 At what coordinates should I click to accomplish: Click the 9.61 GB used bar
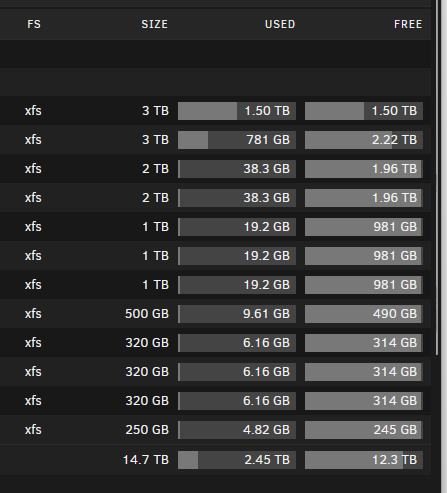(x=237, y=314)
